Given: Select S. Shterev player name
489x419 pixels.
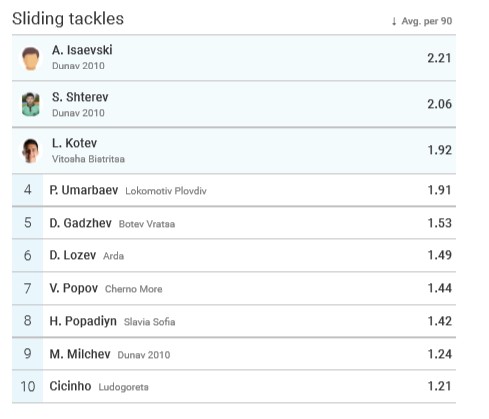Looking at the screenshot, I should coord(80,97).
